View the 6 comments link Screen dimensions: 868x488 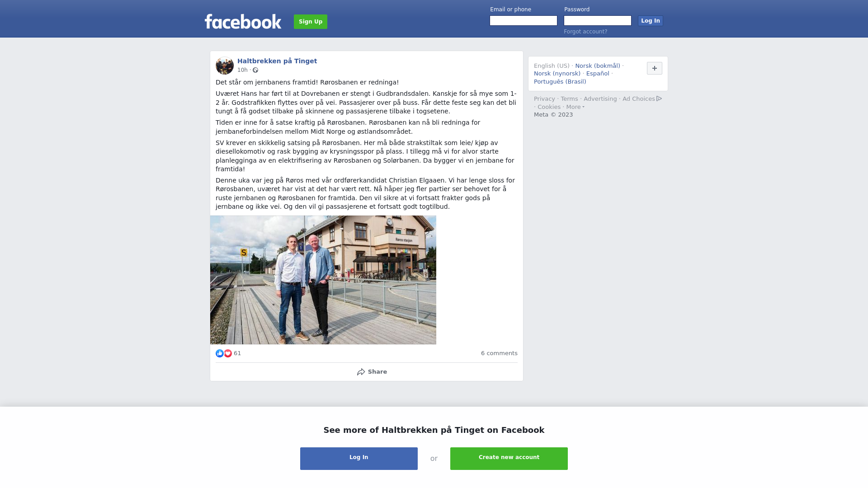[499, 353]
